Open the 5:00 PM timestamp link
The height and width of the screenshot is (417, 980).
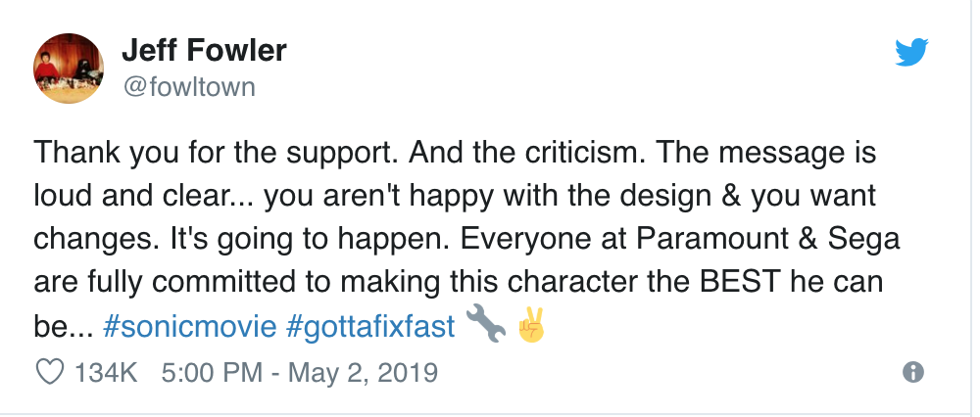pos(212,373)
